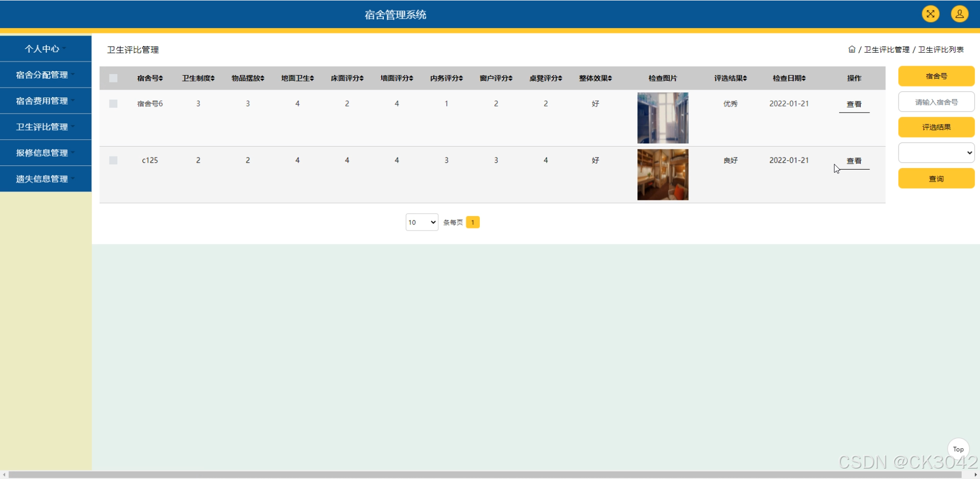Expand 遗失信息管理 sidebar menu

[x=46, y=179]
